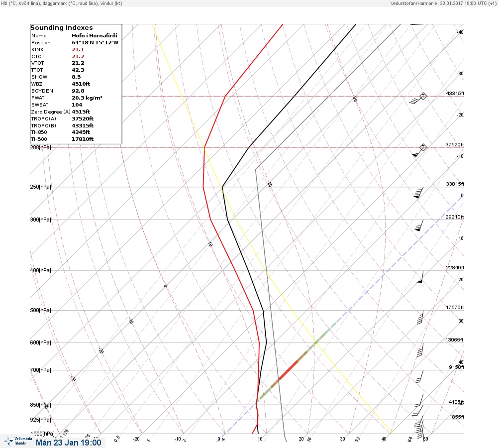Click the 200[hPa] pressure label
Image resolution: width=499 pixels, height=448 pixels.
coord(40,147)
